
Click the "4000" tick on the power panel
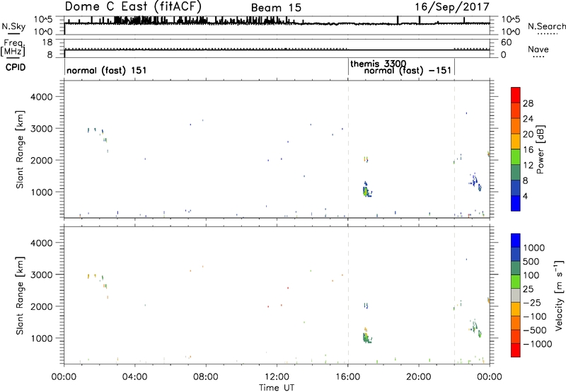(x=42, y=97)
